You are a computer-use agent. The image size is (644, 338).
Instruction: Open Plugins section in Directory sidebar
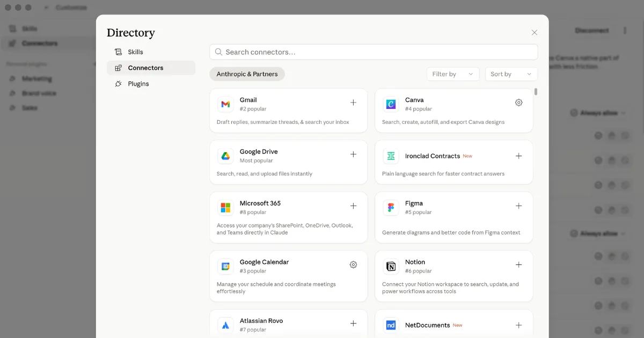tap(151, 84)
